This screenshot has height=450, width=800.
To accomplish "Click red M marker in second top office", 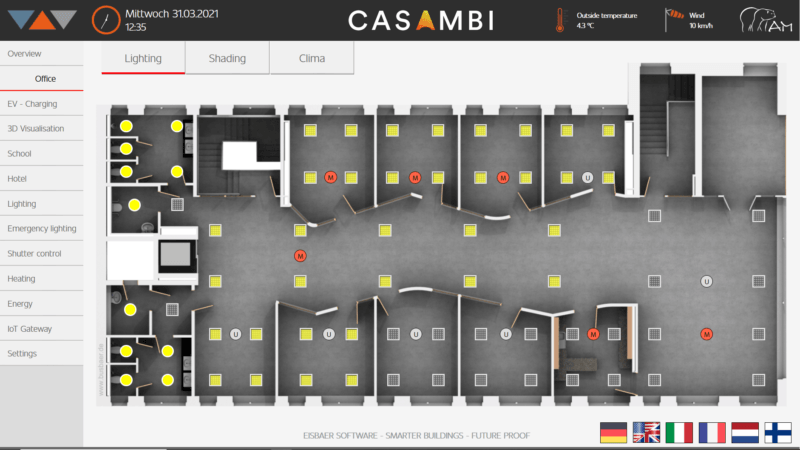I will (415, 178).
